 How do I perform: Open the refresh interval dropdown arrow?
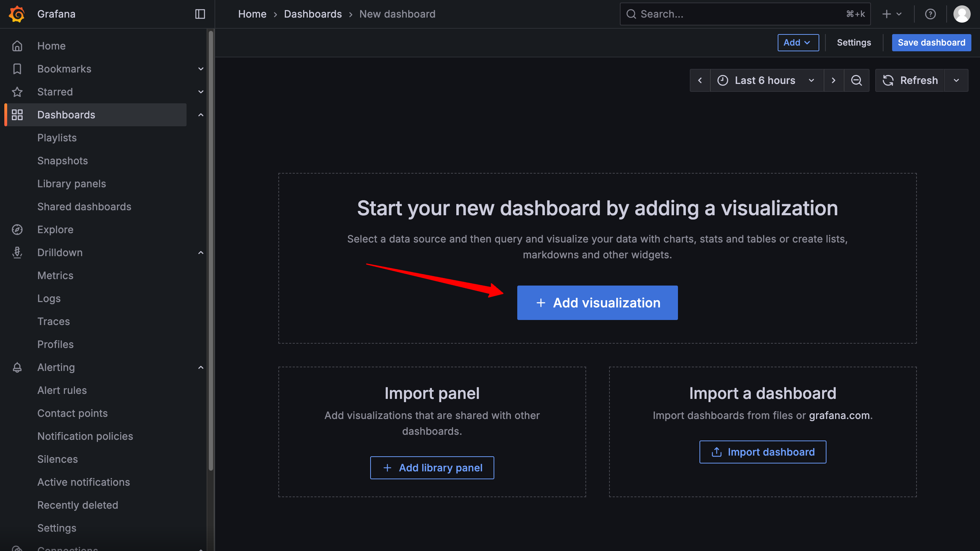pos(956,80)
